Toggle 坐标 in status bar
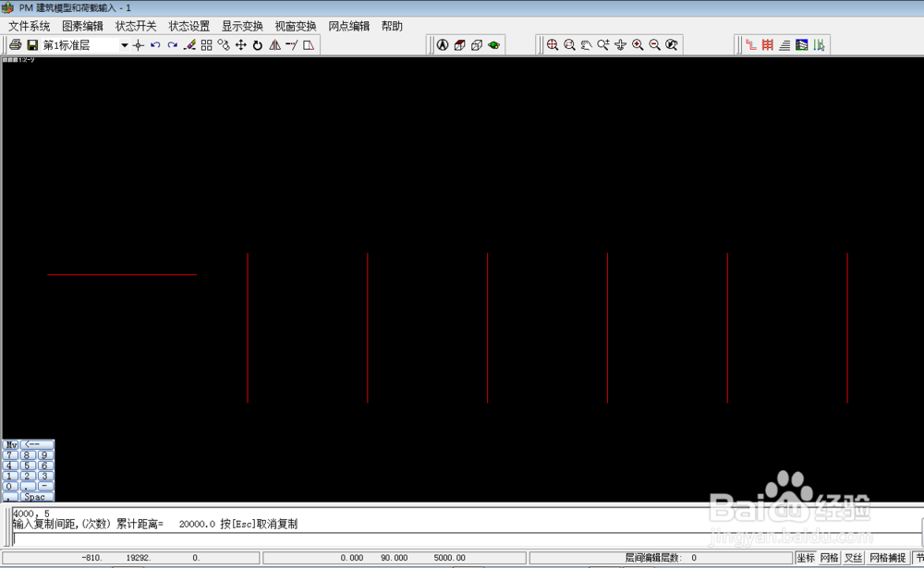This screenshot has width=924, height=568. click(x=806, y=558)
